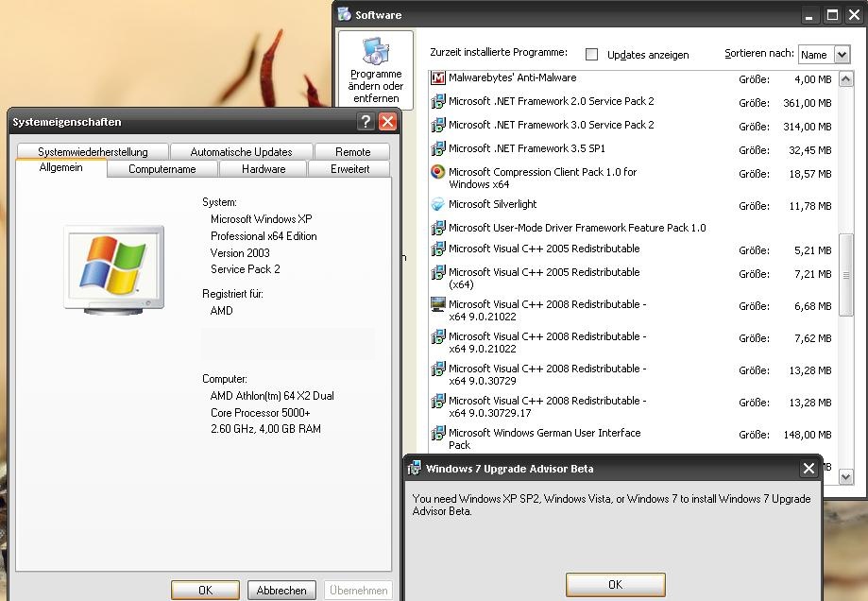The image size is (868, 601).
Task: Click Abbrechen in Systemeigenschaften dialog
Action: click(281, 590)
